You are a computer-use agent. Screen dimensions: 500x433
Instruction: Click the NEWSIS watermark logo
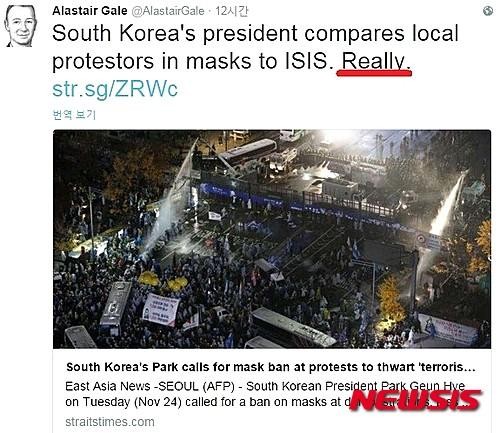416,399
